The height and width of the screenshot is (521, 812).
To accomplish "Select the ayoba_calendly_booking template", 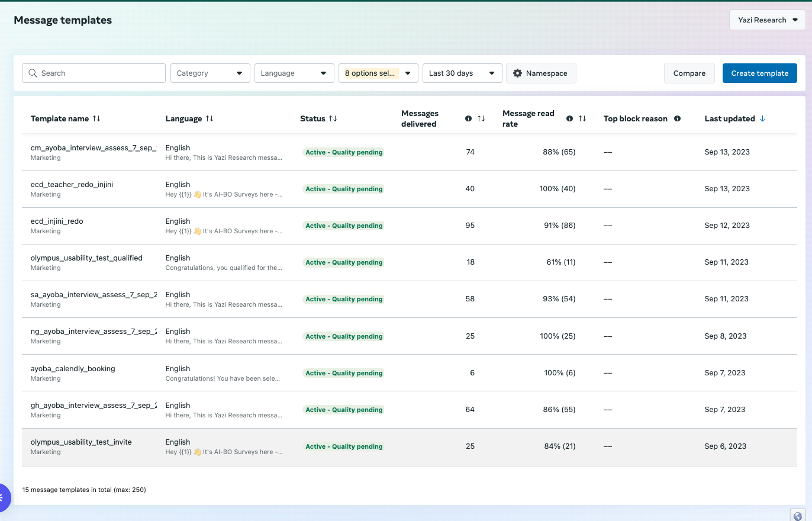I will [73, 368].
